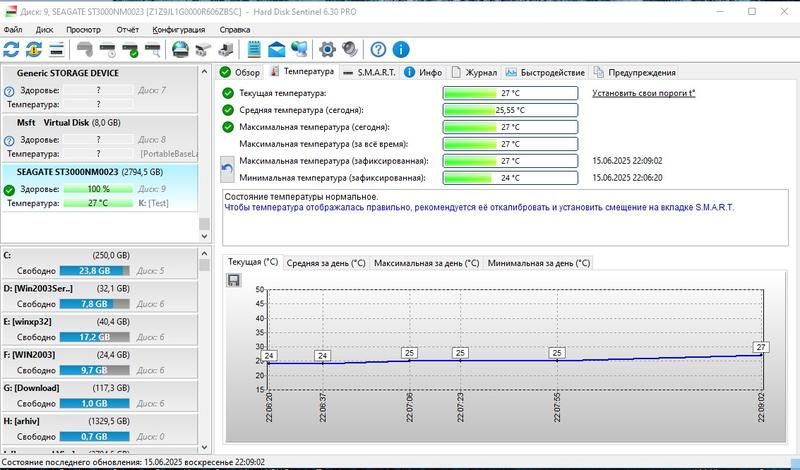This screenshot has width=800, height=470.
Task: Click the blue refresh arrows toolbar icon
Action: 11,50
